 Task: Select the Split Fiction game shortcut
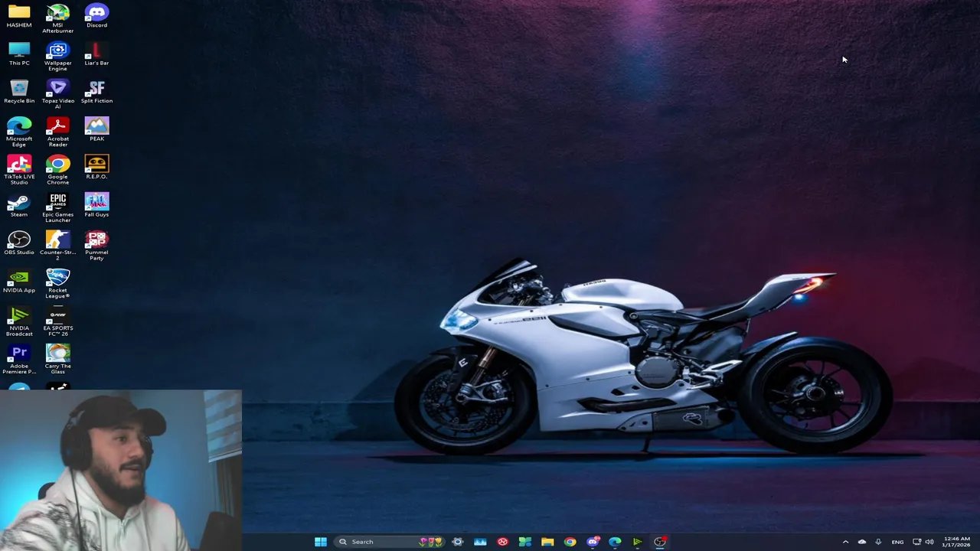click(96, 92)
